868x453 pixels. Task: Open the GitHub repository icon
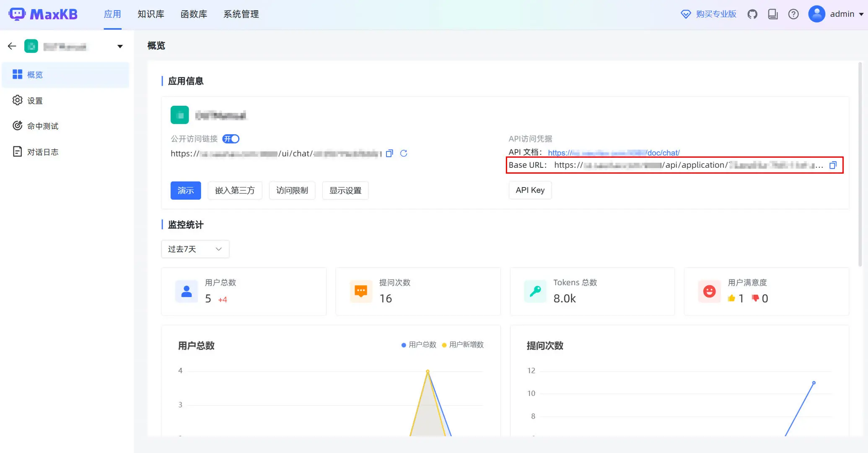coord(752,14)
